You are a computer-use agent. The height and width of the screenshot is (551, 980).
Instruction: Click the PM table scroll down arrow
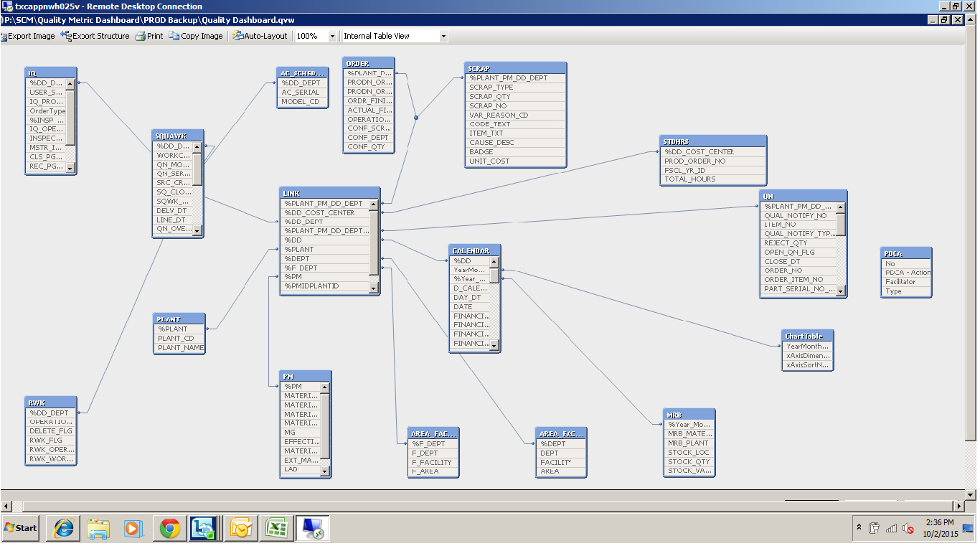(x=325, y=471)
